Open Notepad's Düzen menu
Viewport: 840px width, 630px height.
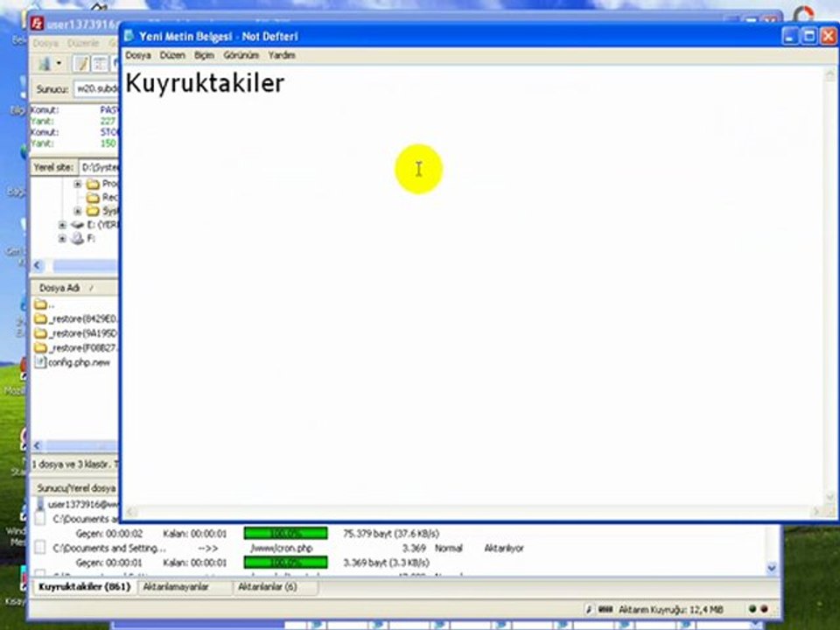point(172,55)
